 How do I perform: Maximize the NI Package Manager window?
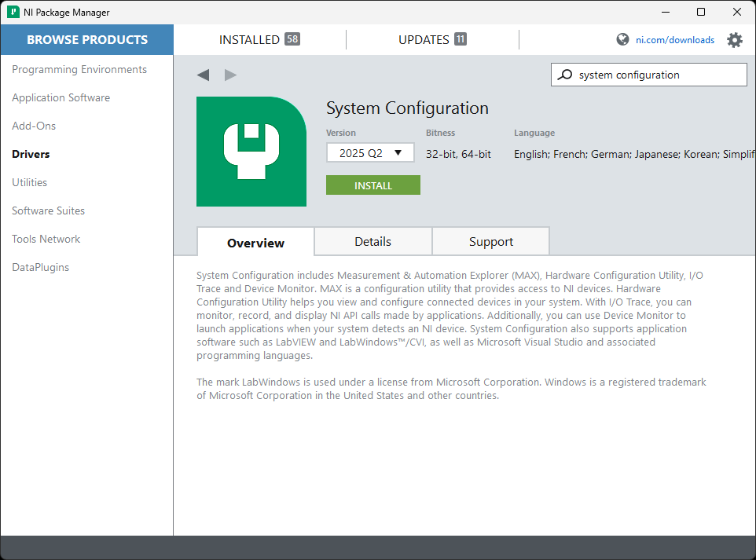pos(701,12)
